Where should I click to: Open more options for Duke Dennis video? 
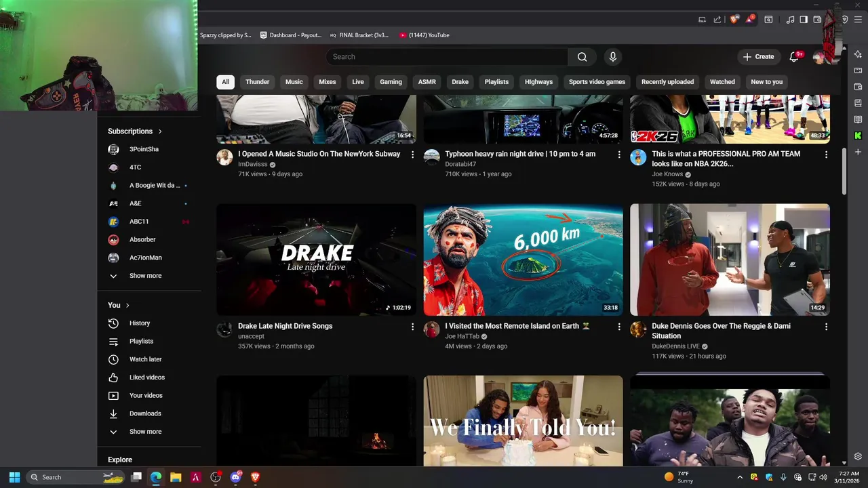(826, 327)
